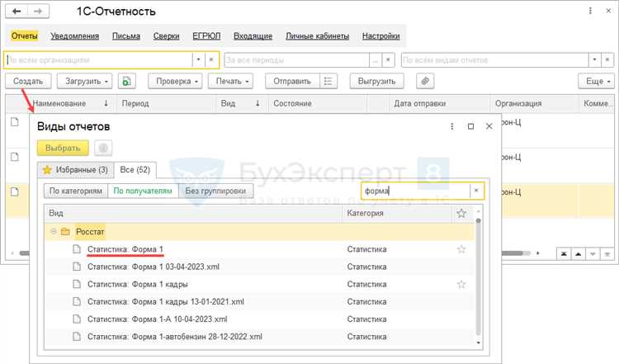Open the main window's three-dot menu

(x=590, y=11)
